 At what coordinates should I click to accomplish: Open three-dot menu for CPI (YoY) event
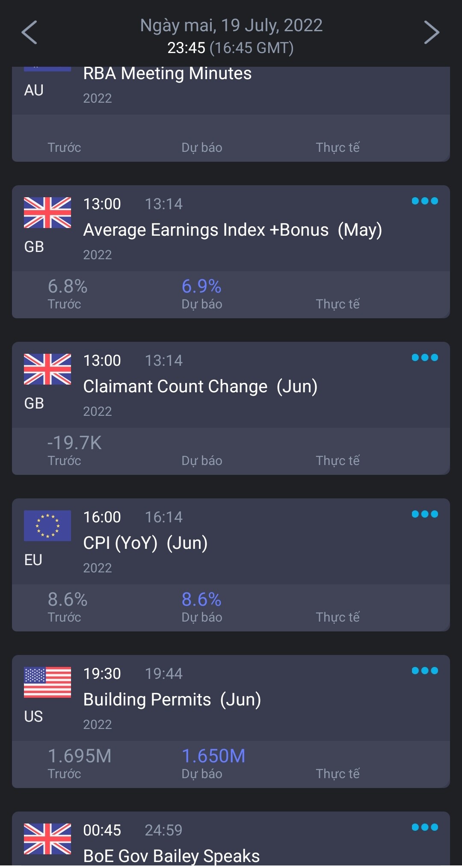point(424,514)
